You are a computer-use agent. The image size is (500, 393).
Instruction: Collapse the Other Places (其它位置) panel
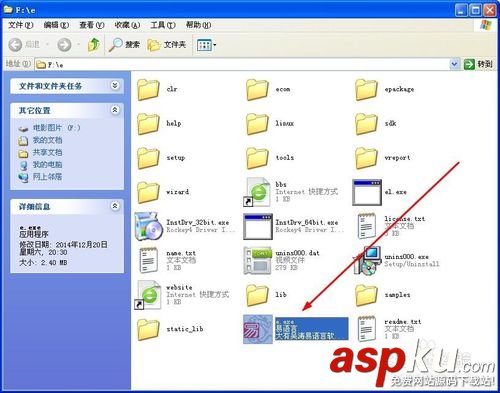click(115, 110)
